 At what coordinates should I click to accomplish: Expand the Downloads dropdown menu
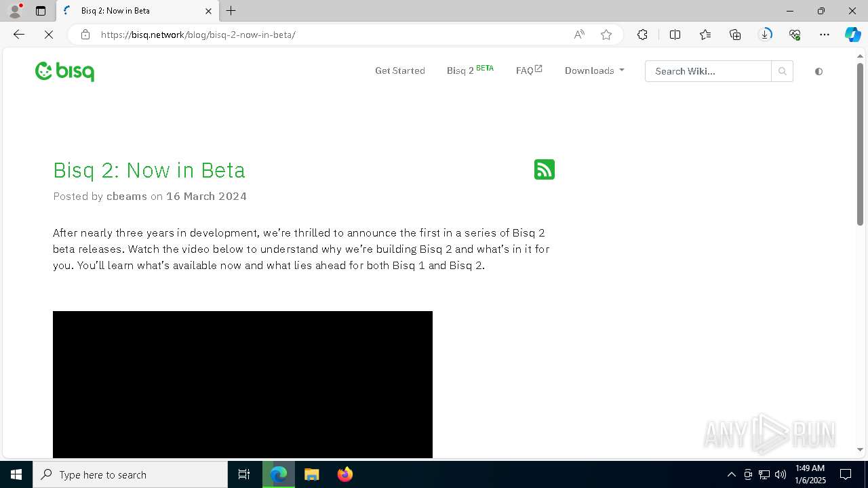click(594, 70)
